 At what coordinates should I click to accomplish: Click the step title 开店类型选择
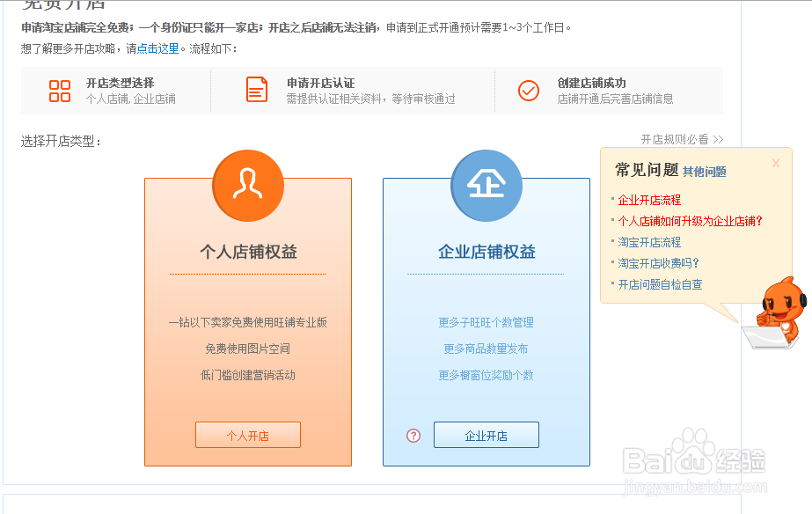pyautogui.click(x=121, y=83)
